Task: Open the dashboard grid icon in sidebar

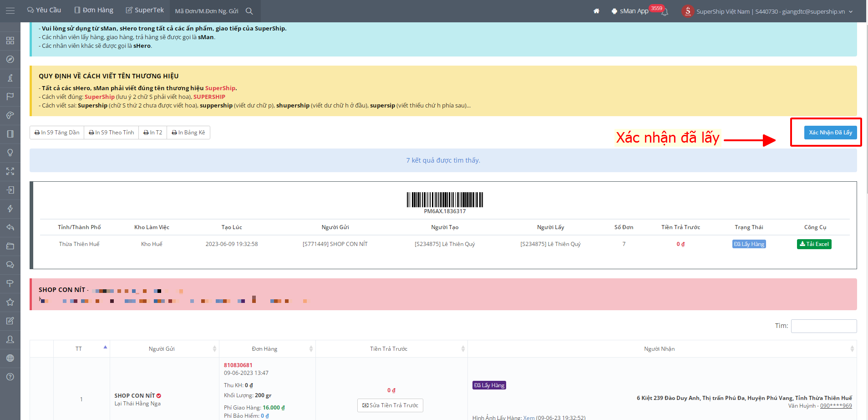Action: coord(10,41)
